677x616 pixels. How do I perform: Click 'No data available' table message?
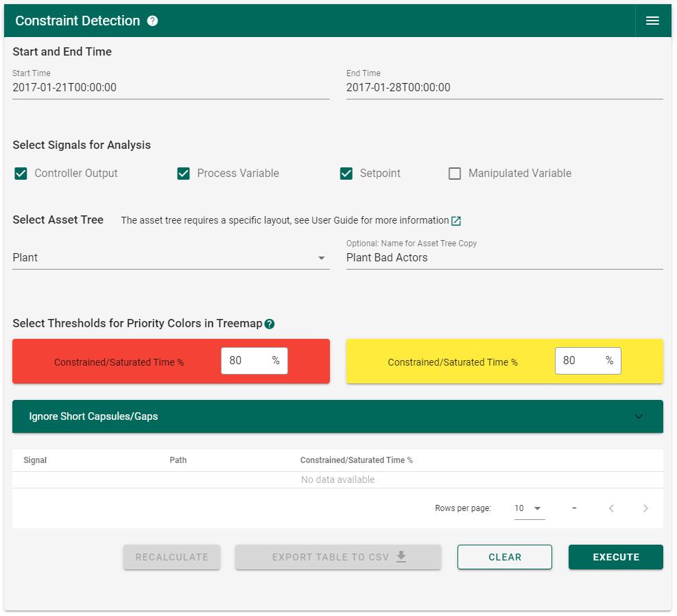(x=337, y=480)
